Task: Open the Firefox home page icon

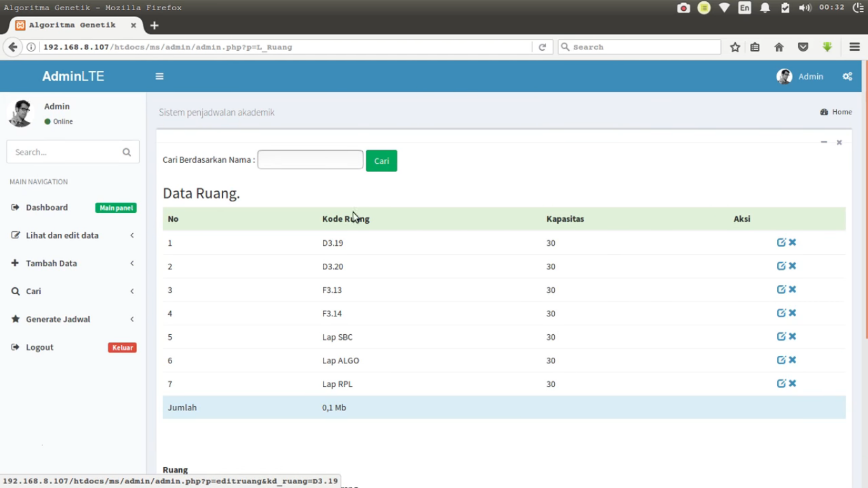Action: tap(779, 47)
